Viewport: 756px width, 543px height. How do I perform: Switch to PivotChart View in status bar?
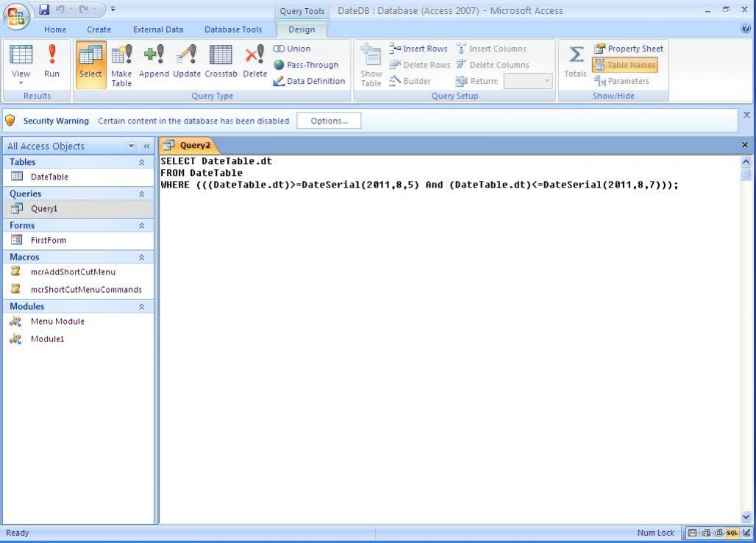(719, 533)
